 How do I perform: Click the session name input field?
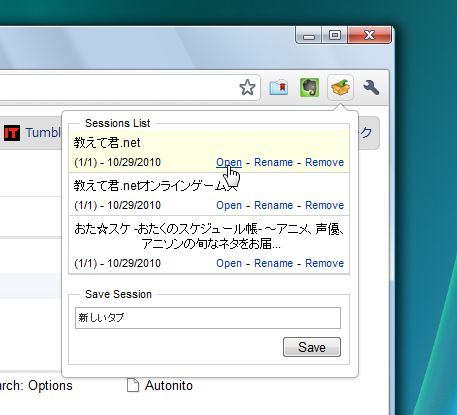pos(208,318)
